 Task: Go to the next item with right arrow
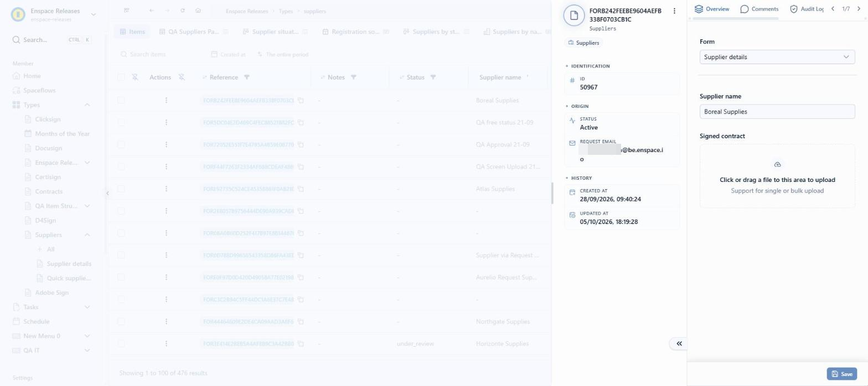click(859, 9)
